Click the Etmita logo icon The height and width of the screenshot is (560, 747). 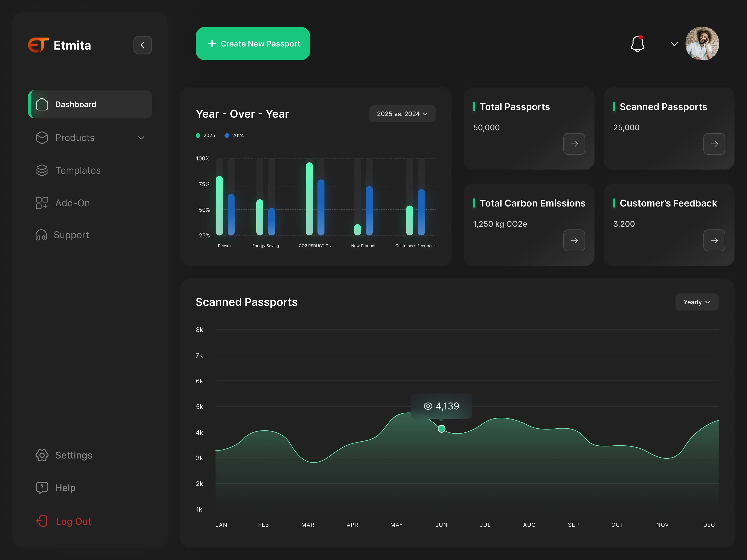coord(38,45)
